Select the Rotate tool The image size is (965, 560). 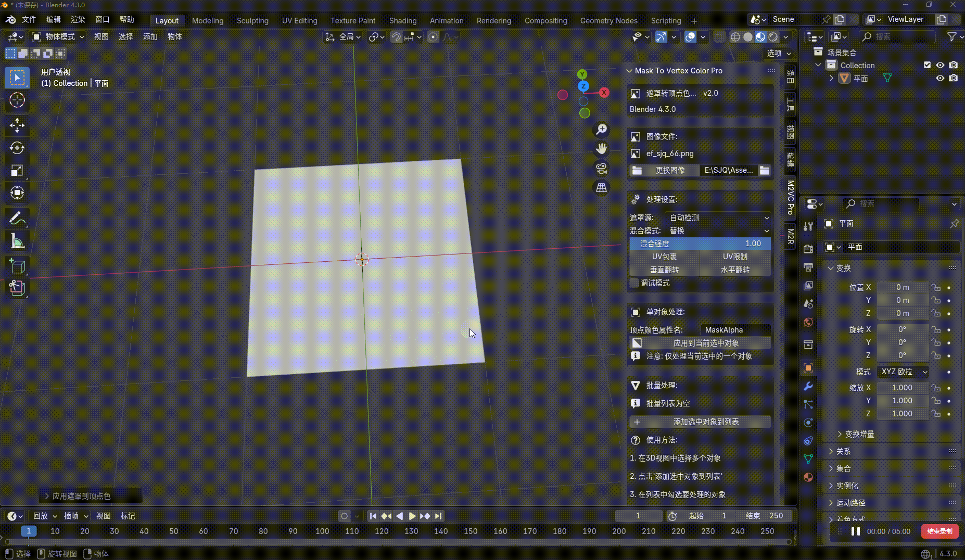[17, 148]
